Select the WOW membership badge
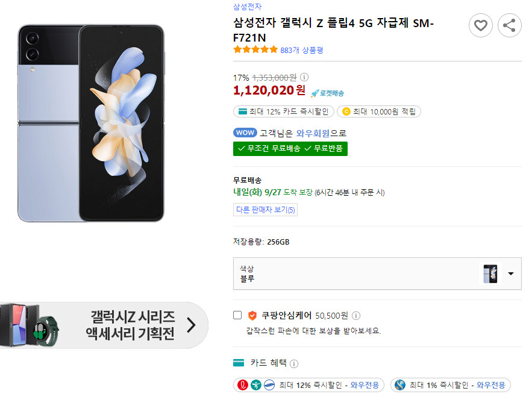The image size is (532, 400). tap(245, 133)
